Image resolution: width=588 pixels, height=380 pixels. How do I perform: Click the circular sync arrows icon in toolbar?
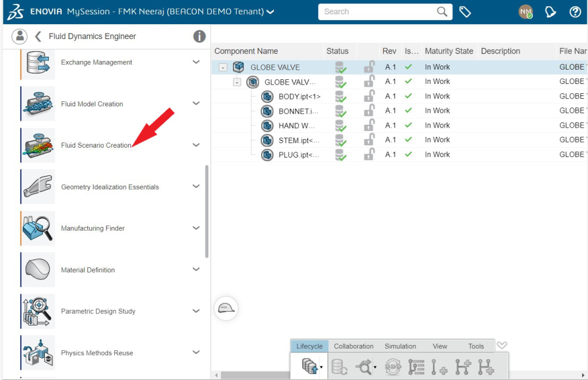393,367
